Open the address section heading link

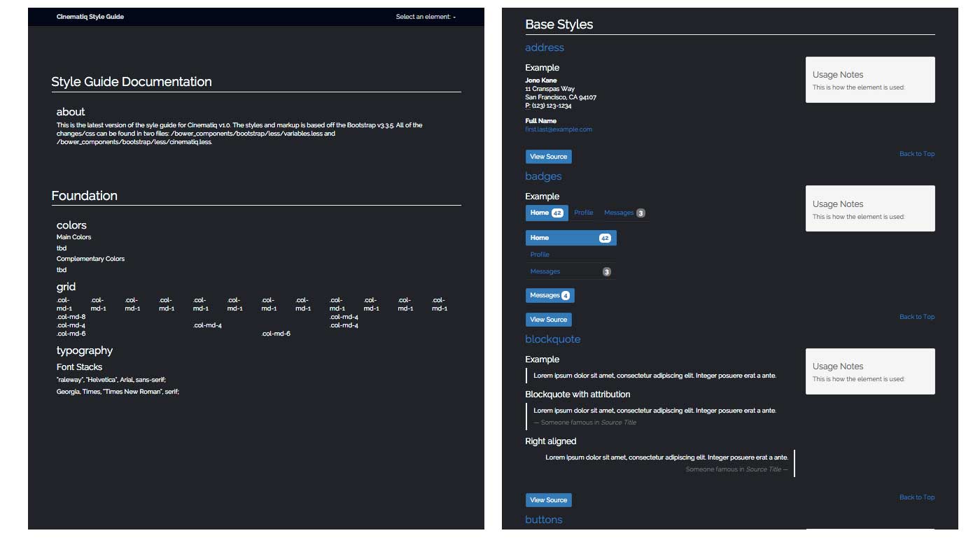[x=545, y=48]
